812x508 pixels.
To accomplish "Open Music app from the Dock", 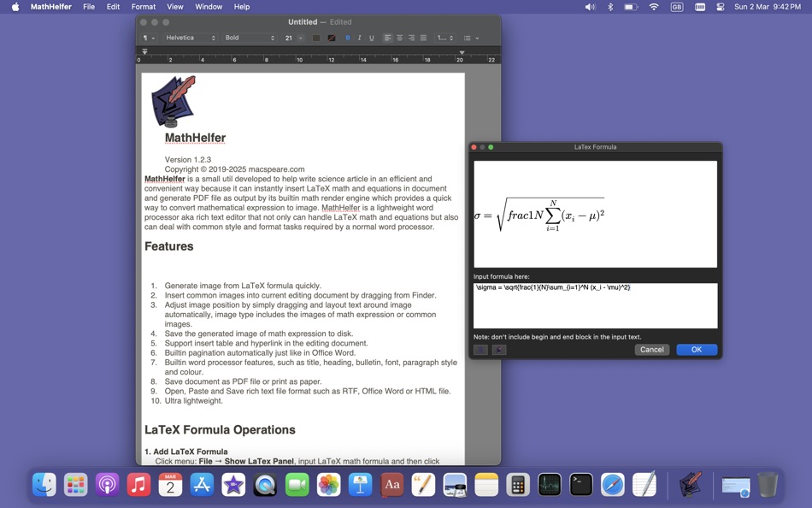I will pos(138,485).
